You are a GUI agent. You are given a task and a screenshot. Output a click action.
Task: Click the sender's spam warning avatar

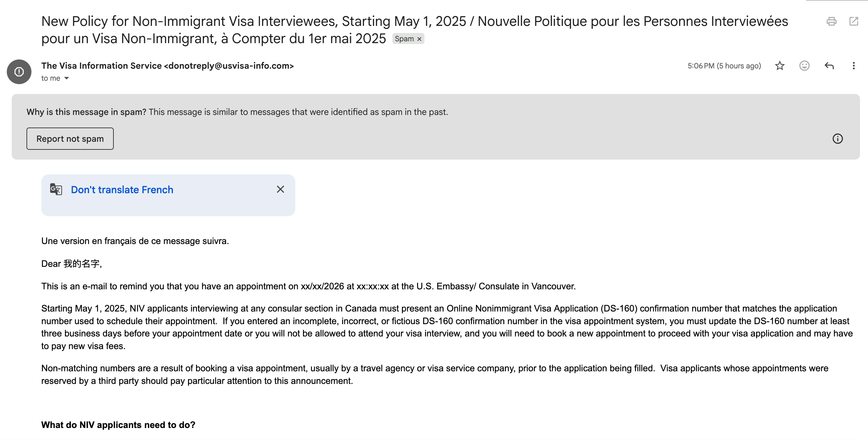[x=19, y=72]
